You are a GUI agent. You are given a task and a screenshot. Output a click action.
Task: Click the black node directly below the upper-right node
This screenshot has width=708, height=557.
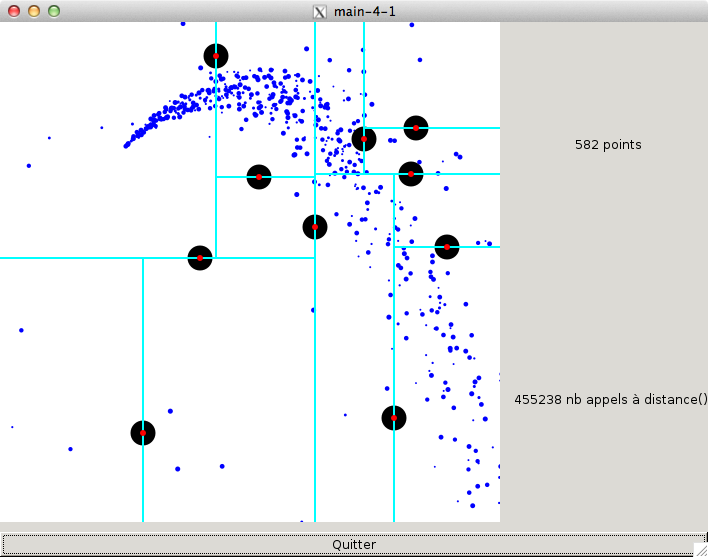411,174
